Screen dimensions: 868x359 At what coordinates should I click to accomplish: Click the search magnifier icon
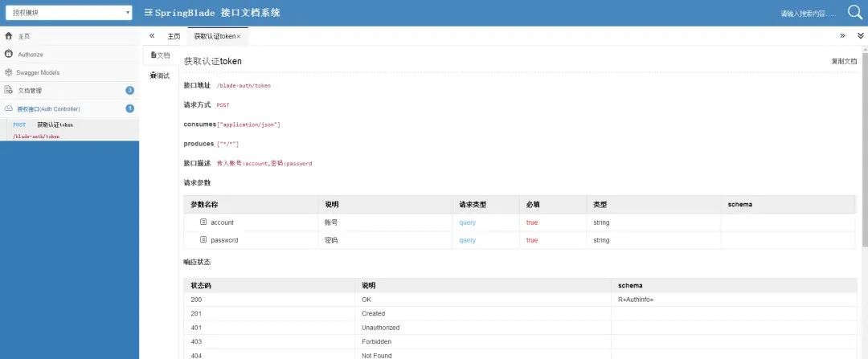point(855,12)
